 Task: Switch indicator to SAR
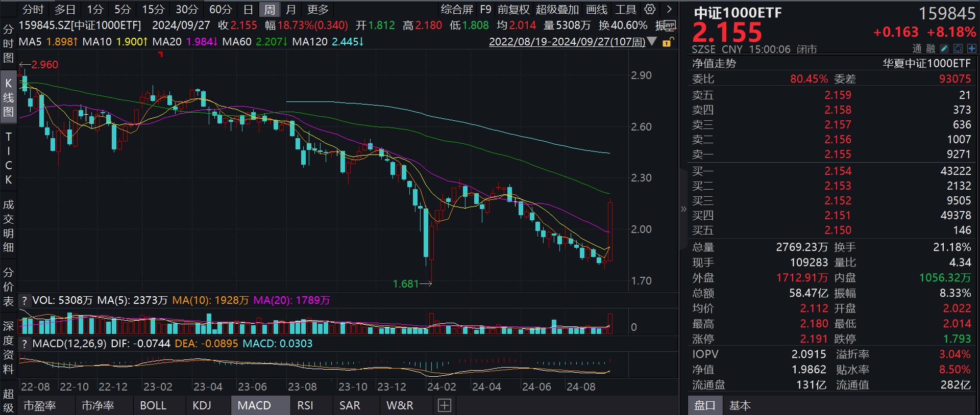click(350, 406)
